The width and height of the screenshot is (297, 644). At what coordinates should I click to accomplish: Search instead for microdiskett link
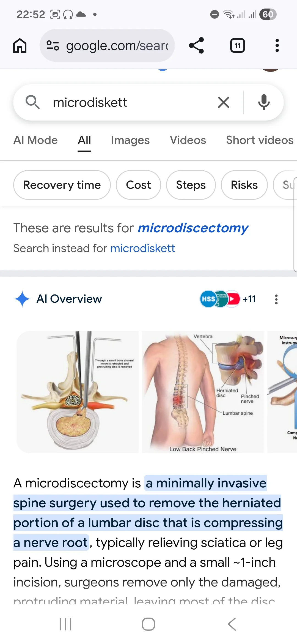(142, 248)
